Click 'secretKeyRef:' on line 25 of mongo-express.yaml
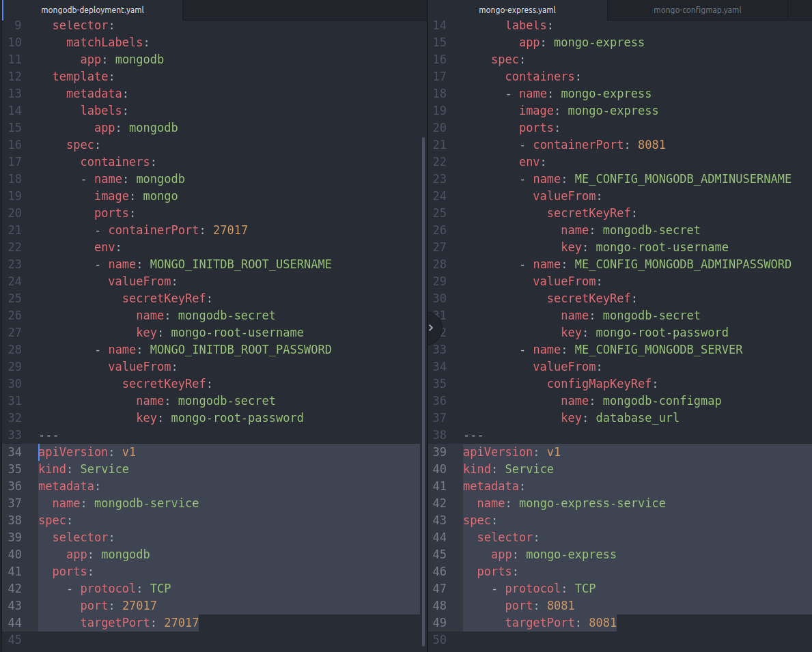 (592, 214)
